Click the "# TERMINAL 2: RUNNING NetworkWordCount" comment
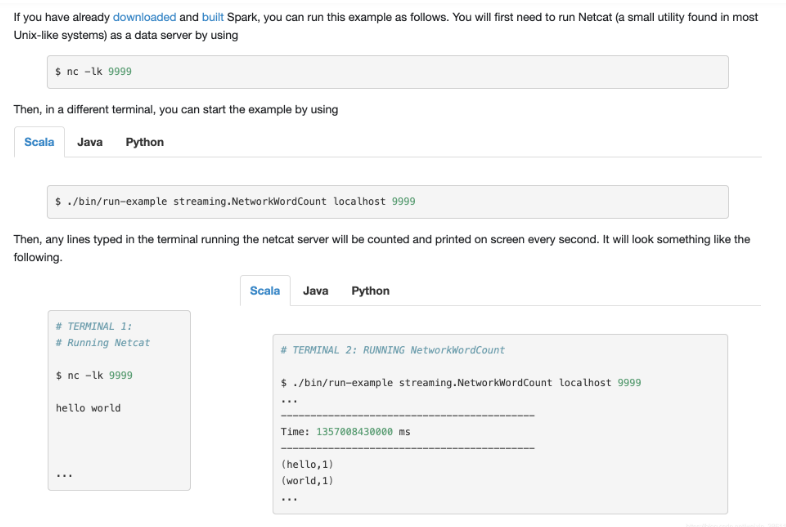The image size is (786, 527). [x=392, y=350]
